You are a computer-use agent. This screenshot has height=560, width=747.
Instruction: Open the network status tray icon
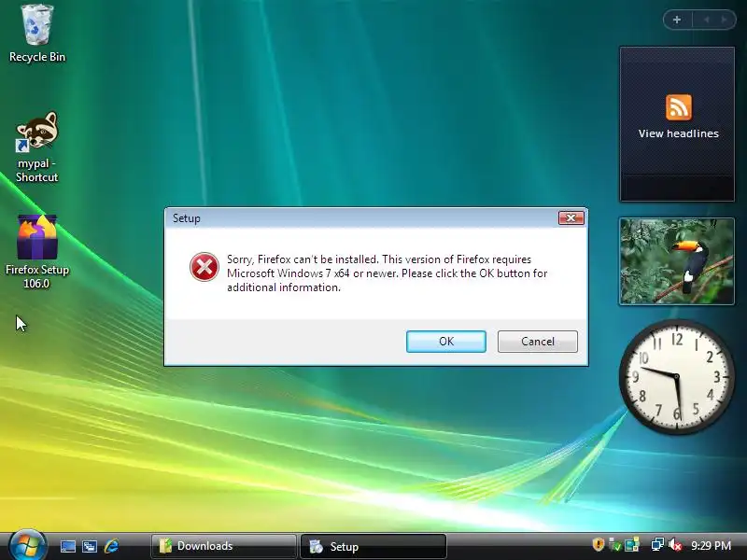(657, 544)
